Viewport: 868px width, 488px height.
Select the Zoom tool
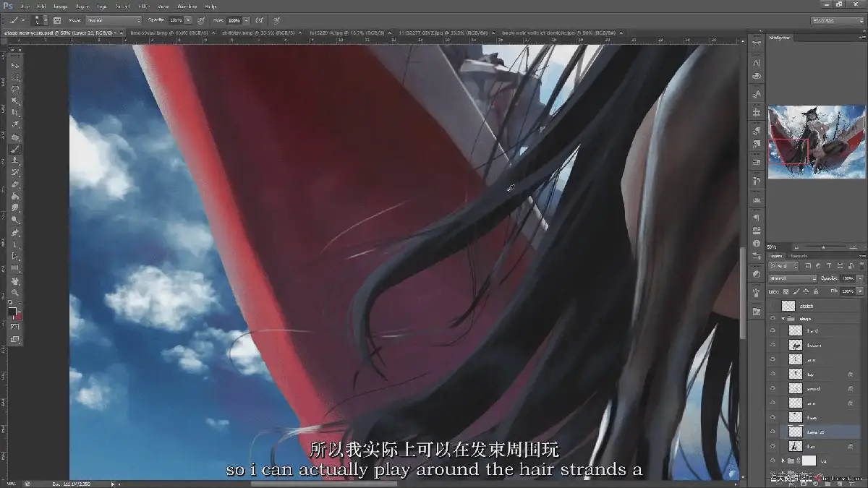tap(16, 293)
